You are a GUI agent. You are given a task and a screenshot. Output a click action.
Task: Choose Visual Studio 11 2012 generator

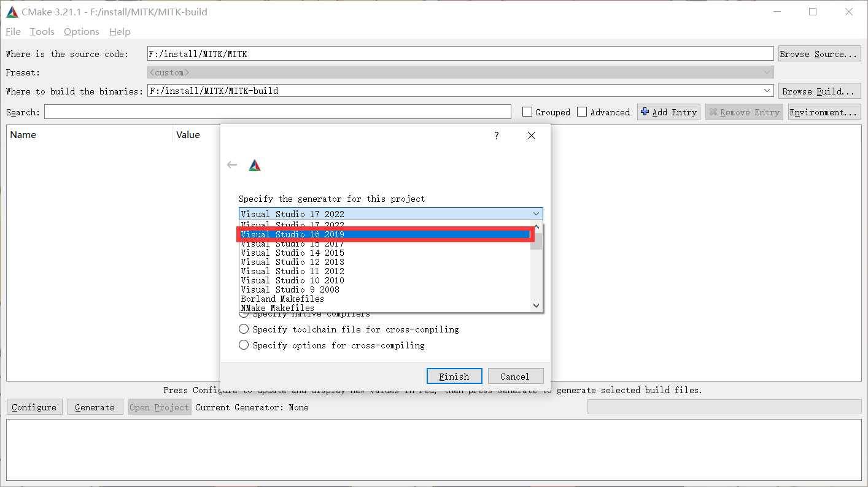(385, 271)
